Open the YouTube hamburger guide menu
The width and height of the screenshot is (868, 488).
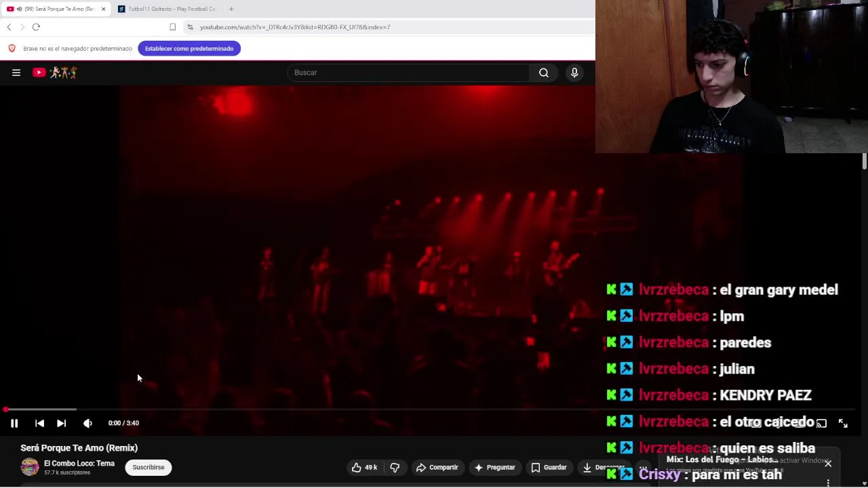16,73
